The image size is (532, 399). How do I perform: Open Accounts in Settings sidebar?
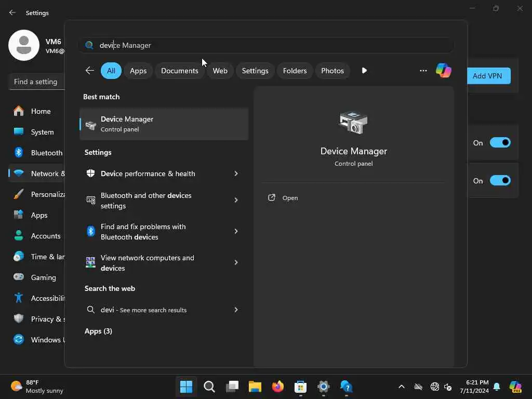click(x=37, y=236)
